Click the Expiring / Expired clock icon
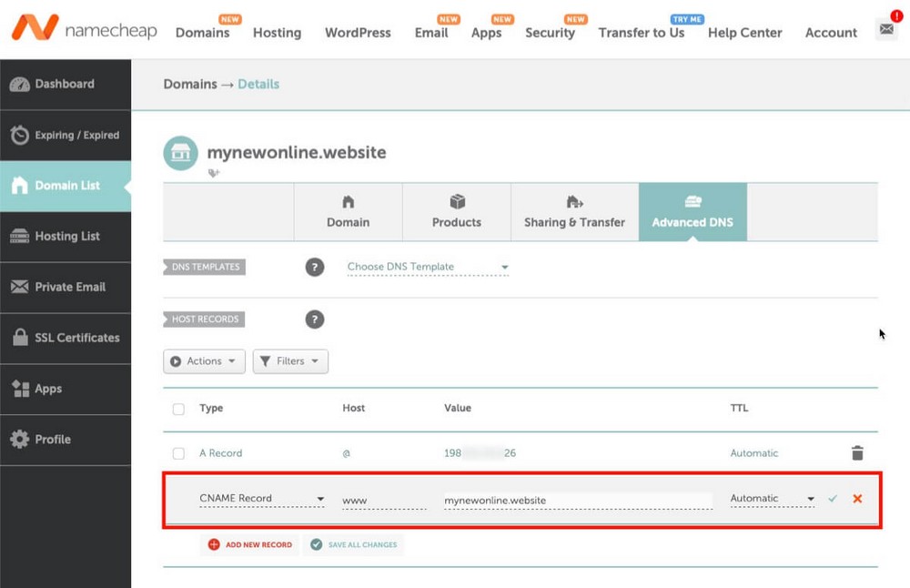Screen dimensions: 910x588 pos(19,135)
